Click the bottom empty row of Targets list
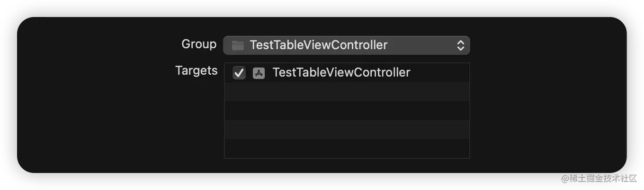The width and height of the screenshot is (644, 190). (347, 148)
